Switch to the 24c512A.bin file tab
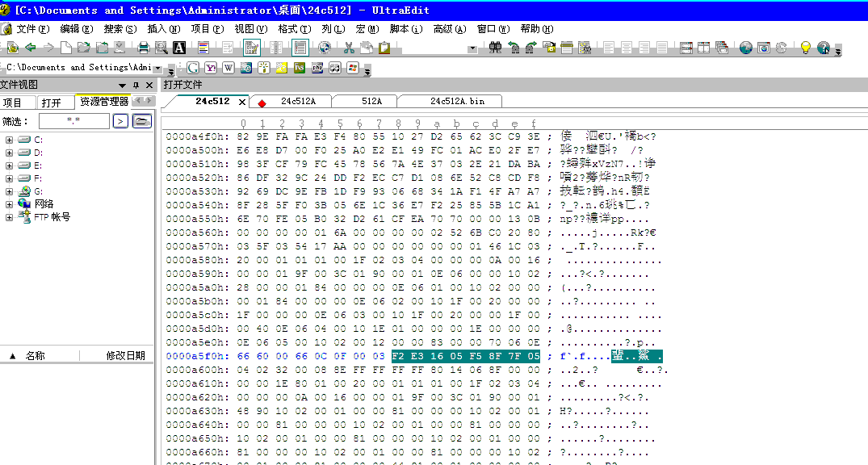This screenshot has height=465, width=868. [457, 101]
